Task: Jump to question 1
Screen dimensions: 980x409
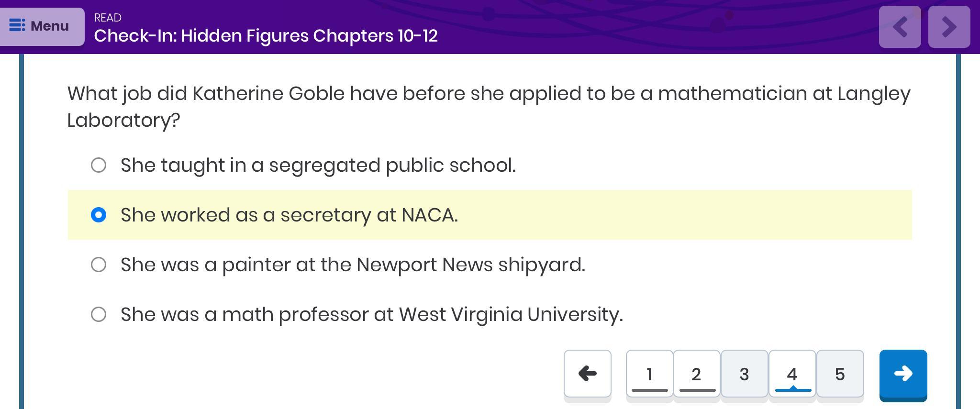Action: (x=649, y=374)
